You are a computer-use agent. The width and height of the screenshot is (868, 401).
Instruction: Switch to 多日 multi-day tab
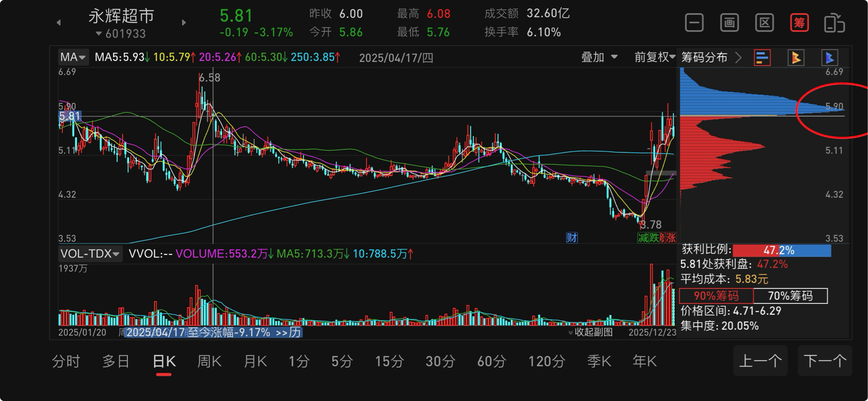(116, 361)
